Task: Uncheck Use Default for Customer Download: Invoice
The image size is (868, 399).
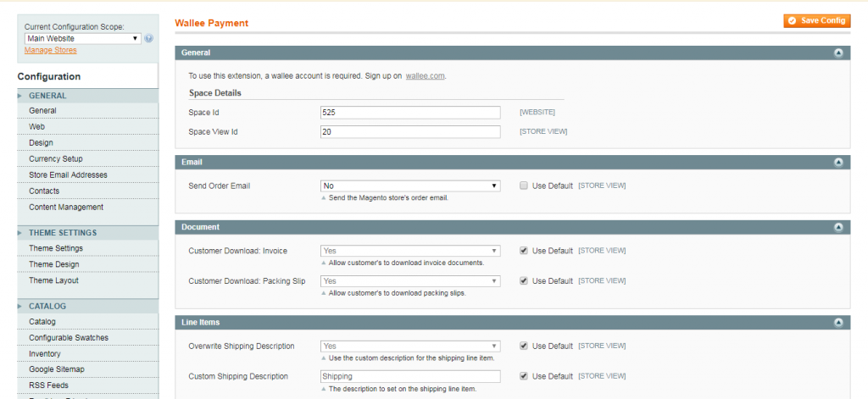Action: 523,251
